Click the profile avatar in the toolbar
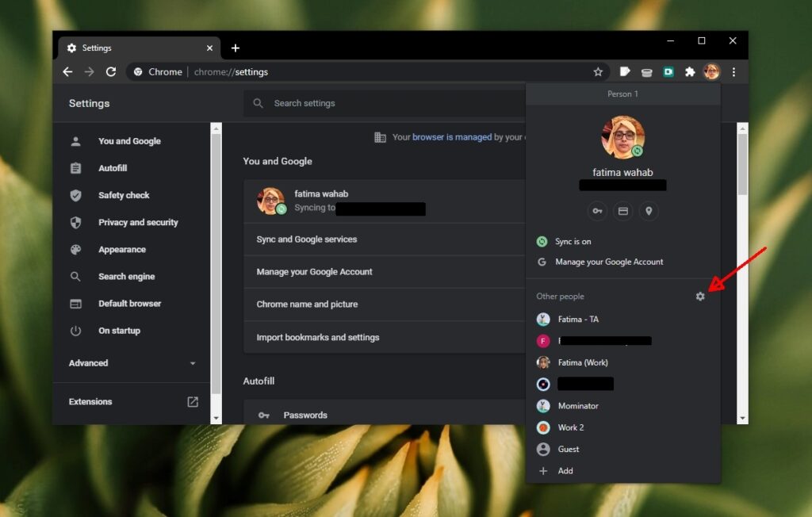The height and width of the screenshot is (517, 812). tap(711, 71)
